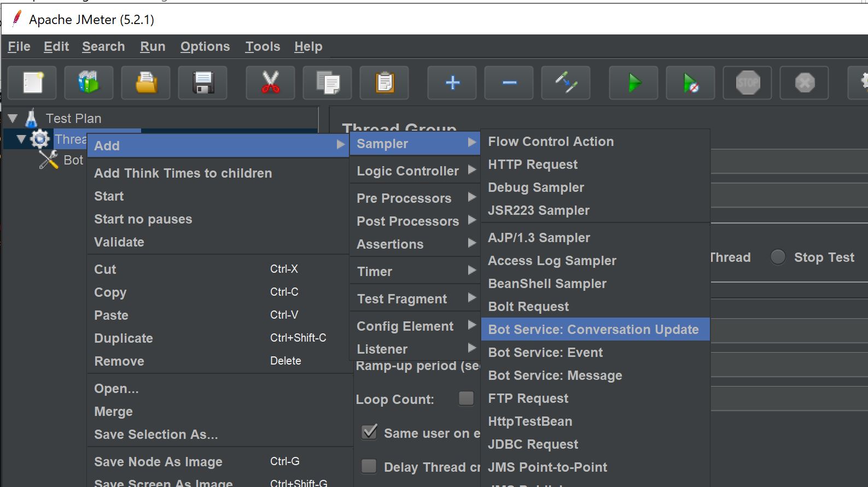The image size is (868, 487).
Task: Click the Cut scissors icon
Action: (270, 83)
